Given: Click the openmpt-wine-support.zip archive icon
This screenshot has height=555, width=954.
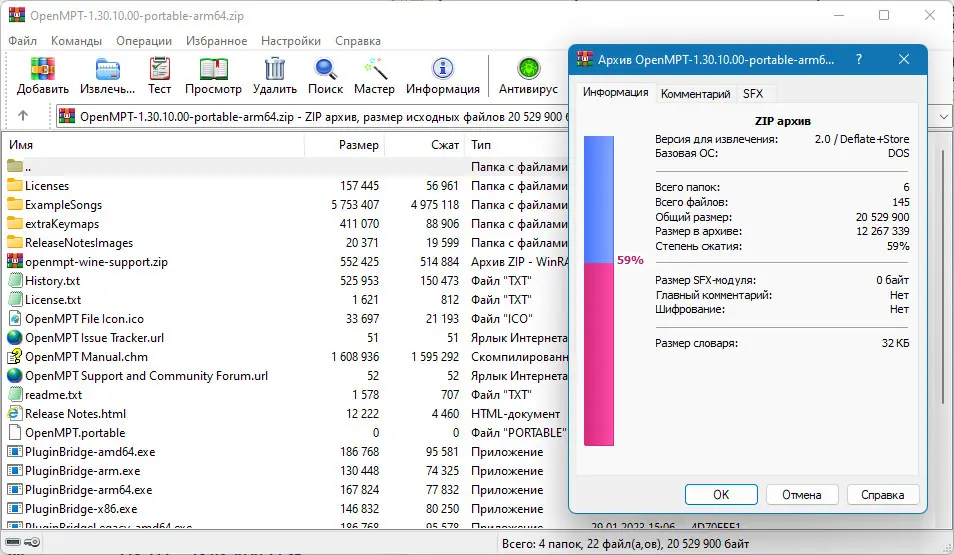Looking at the screenshot, I should 15,261.
